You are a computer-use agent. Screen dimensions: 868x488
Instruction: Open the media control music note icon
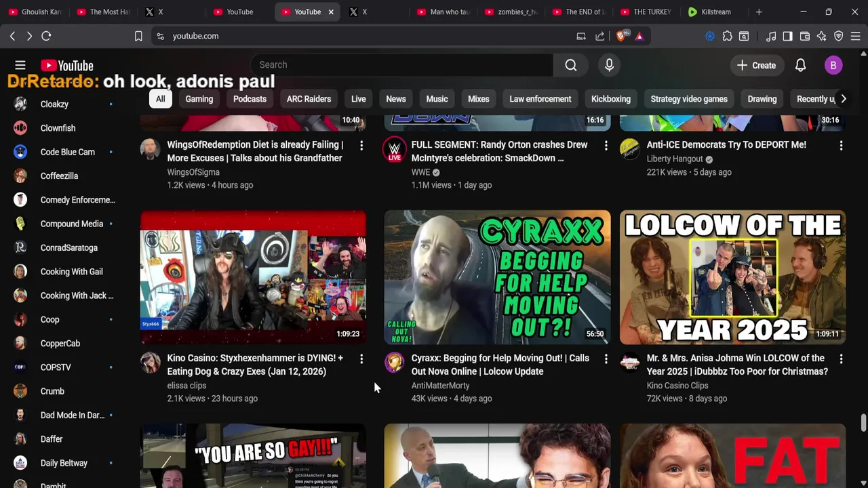[x=771, y=36]
